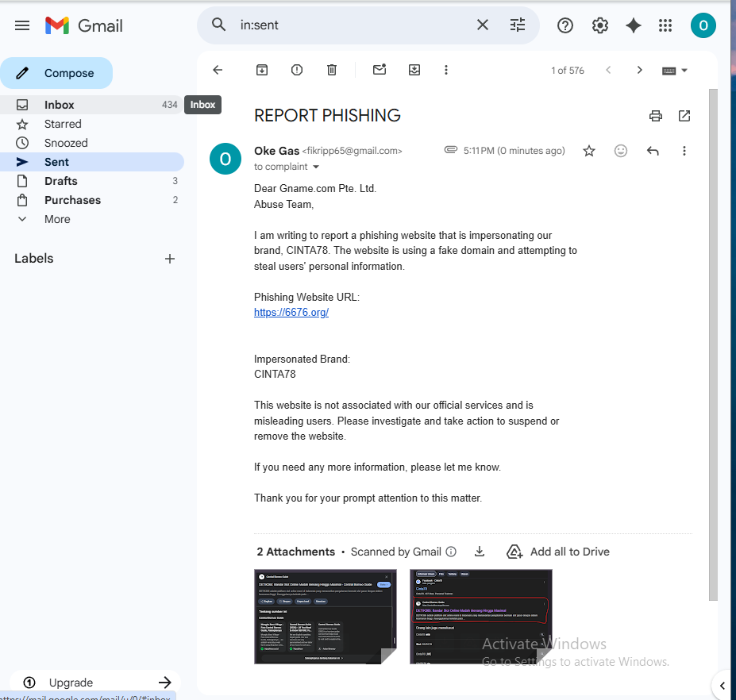
Task: Show search options filter icon
Action: (x=518, y=25)
